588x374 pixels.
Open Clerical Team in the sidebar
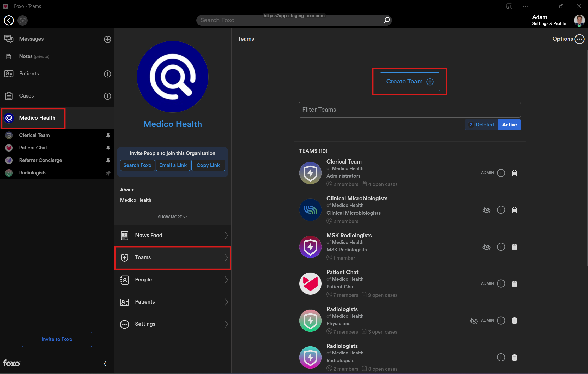click(x=34, y=135)
